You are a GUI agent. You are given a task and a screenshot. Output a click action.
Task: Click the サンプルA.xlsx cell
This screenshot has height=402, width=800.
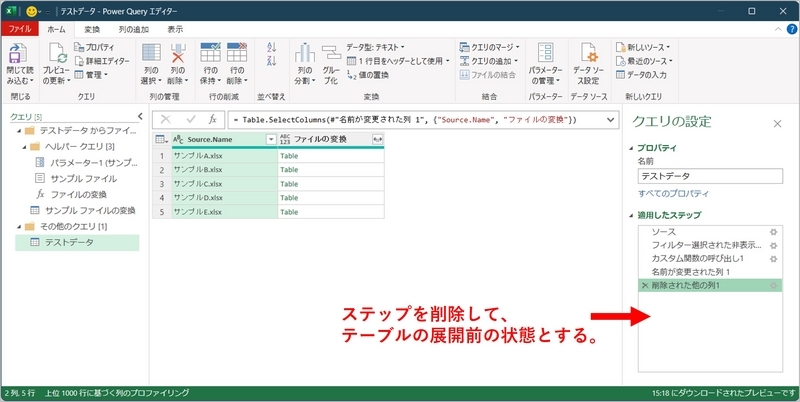click(224, 156)
